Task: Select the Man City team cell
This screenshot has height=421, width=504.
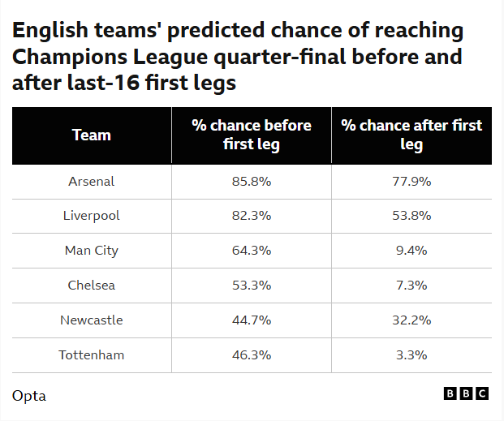Action: pyautogui.click(x=92, y=251)
